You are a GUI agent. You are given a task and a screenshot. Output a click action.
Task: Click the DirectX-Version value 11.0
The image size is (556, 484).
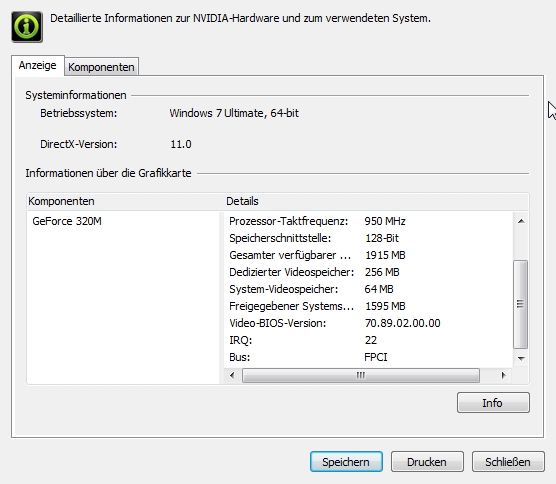(181, 144)
